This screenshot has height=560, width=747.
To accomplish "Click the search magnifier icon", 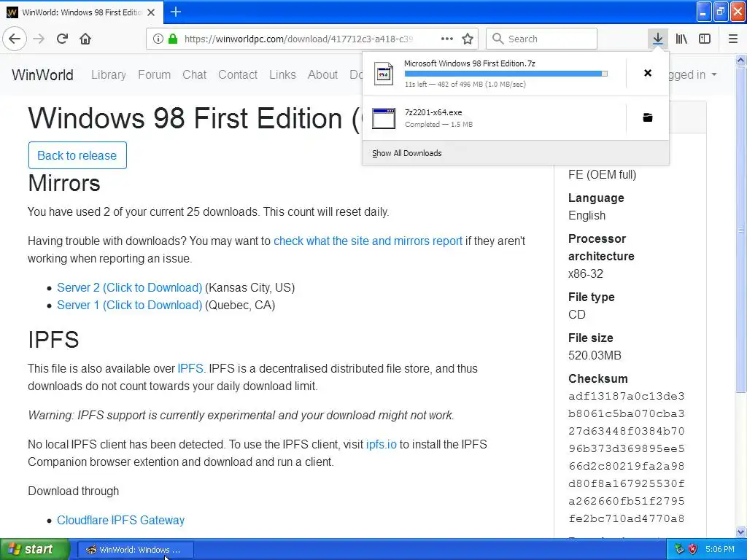I will click(x=498, y=39).
